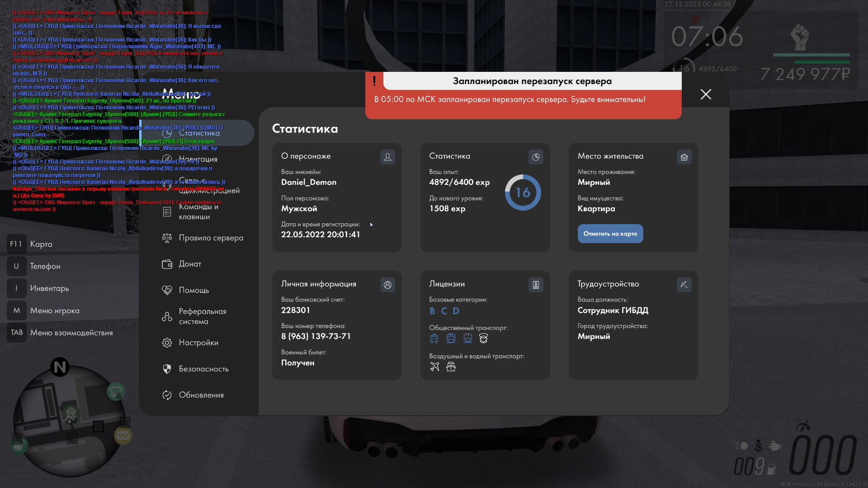This screenshot has width=868, height=488.
Task: Click the person icon in О персонаже card
Action: [x=387, y=157]
